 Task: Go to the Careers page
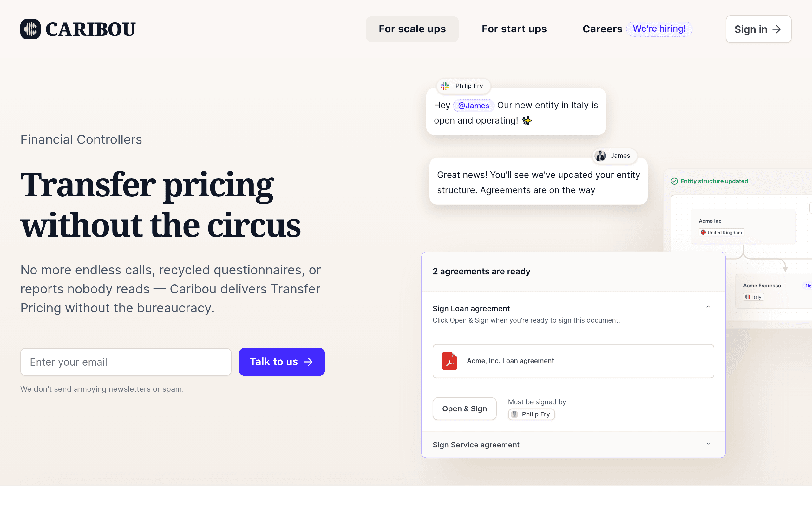(602, 29)
